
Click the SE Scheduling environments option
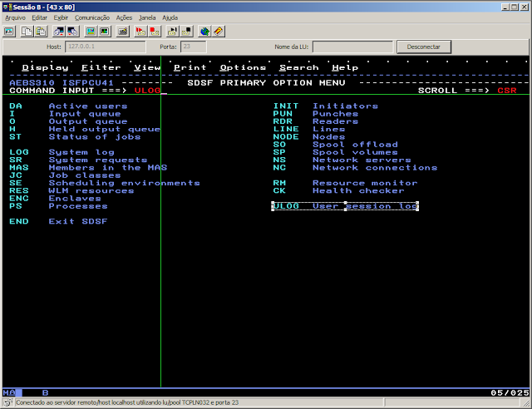105,183
